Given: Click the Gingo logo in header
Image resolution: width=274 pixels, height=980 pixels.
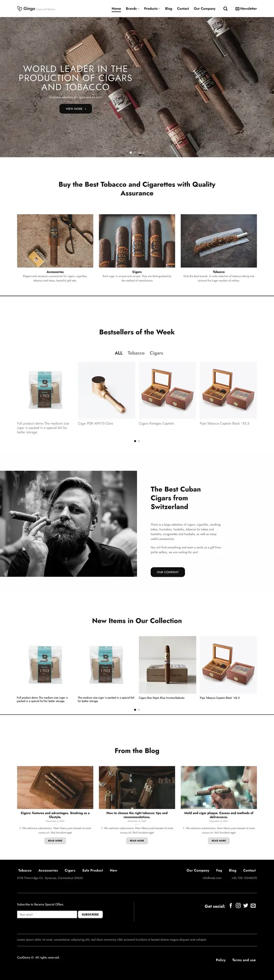Looking at the screenshot, I should 26,9.
